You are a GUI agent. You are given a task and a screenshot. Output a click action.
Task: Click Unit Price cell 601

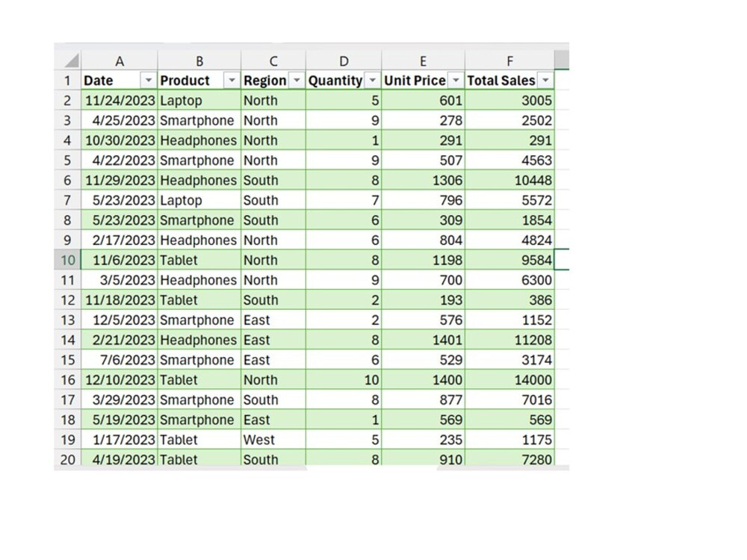pyautogui.click(x=423, y=101)
